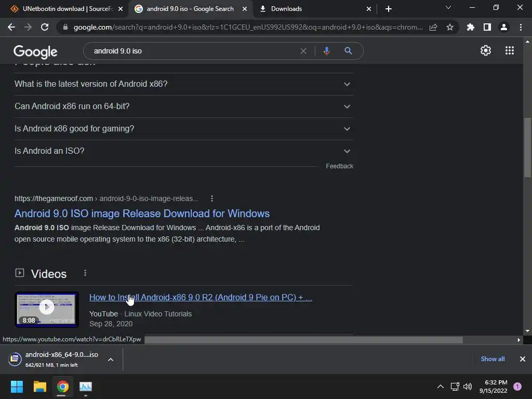Open Chrome profile avatar
Screen dimensions: 532x399
click(x=504, y=27)
